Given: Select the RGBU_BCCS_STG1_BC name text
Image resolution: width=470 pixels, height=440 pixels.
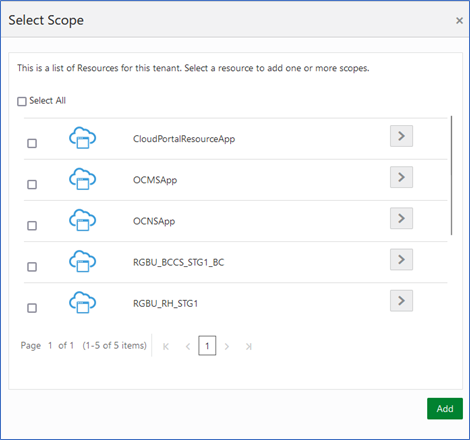Looking at the screenshot, I should pyautogui.click(x=179, y=263).
